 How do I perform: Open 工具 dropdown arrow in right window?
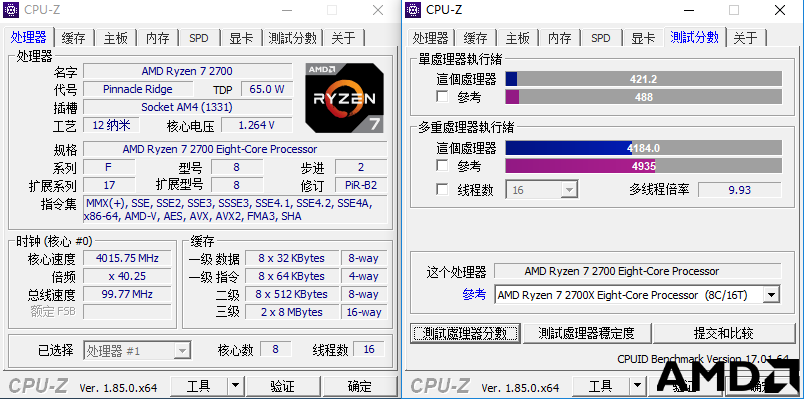tap(637, 386)
